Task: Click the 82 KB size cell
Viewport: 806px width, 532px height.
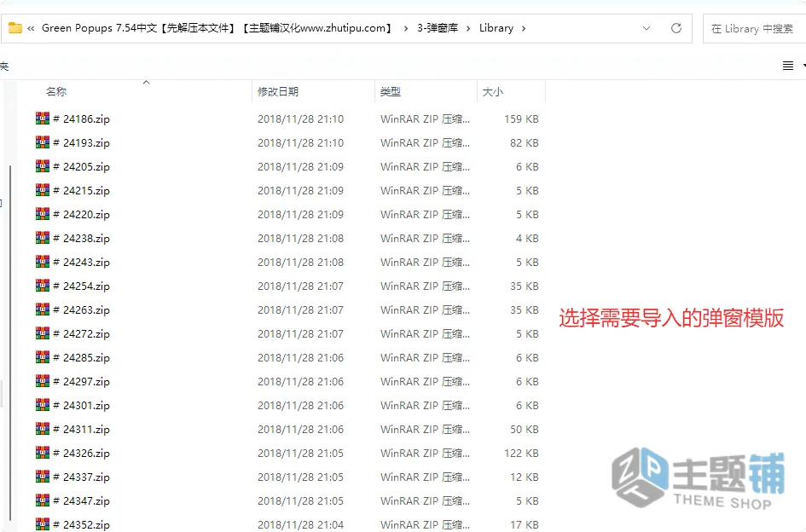Action: pyautogui.click(x=525, y=143)
